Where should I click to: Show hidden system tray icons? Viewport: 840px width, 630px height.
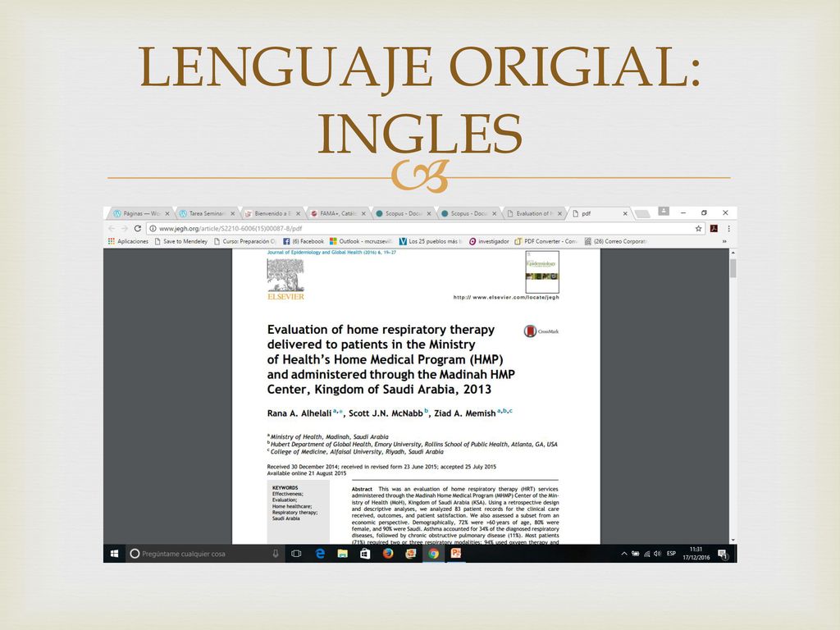tap(624, 554)
